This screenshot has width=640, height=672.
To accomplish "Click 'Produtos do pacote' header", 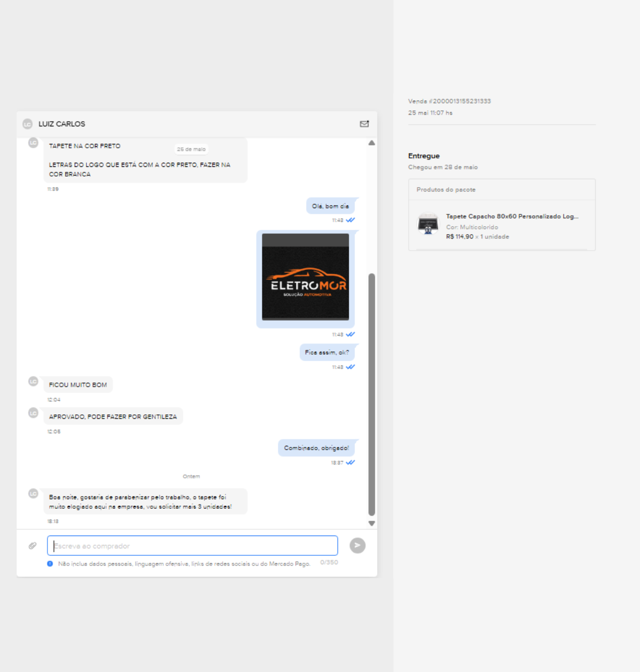I will coord(446,189).
